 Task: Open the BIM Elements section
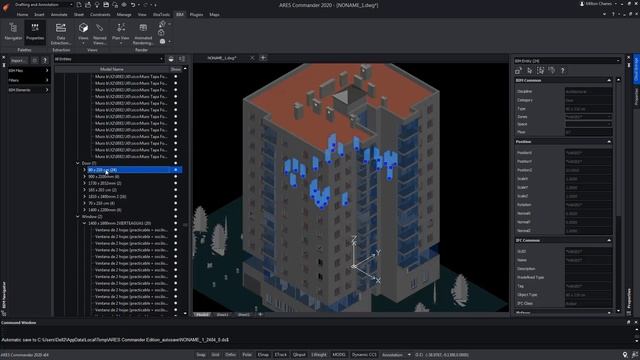(x=28, y=90)
